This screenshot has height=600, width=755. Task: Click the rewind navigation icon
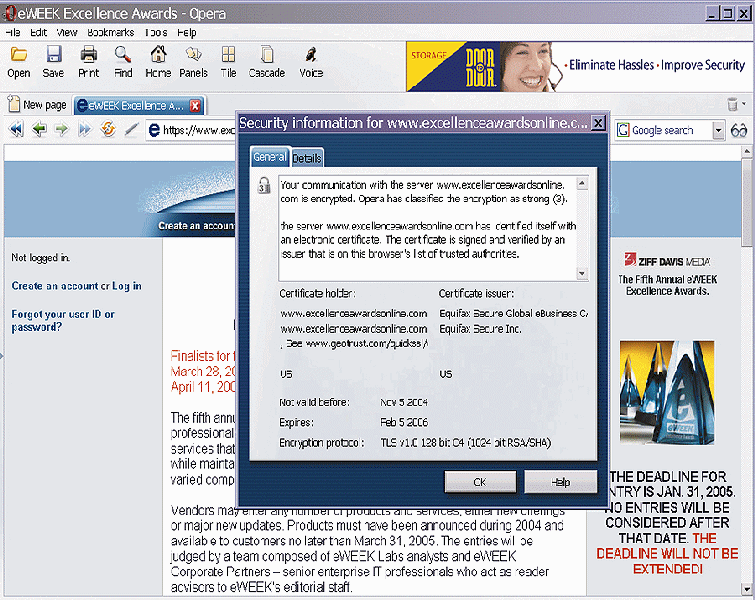tap(16, 129)
